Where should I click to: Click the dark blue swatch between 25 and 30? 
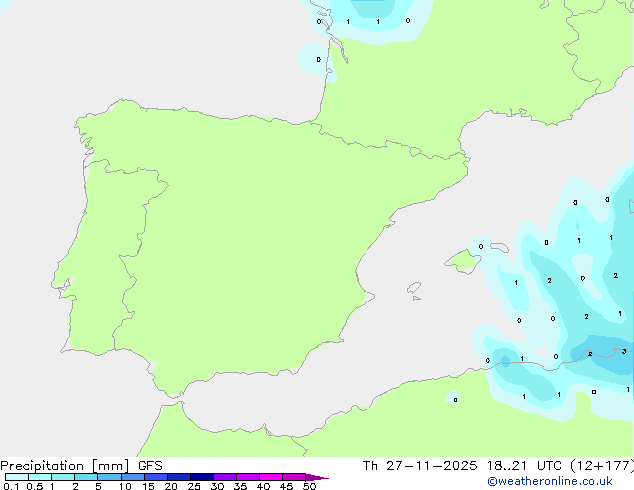point(201,477)
